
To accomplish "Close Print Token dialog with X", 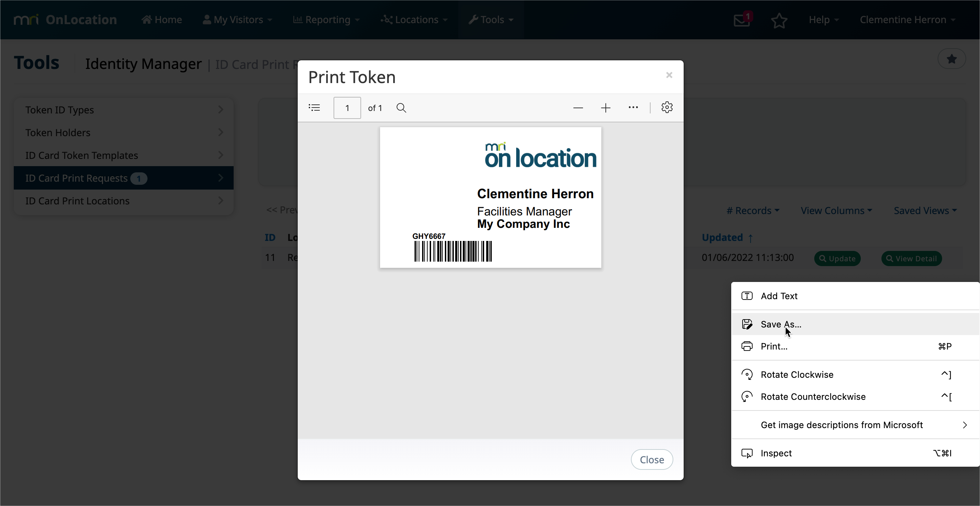I will 669,75.
